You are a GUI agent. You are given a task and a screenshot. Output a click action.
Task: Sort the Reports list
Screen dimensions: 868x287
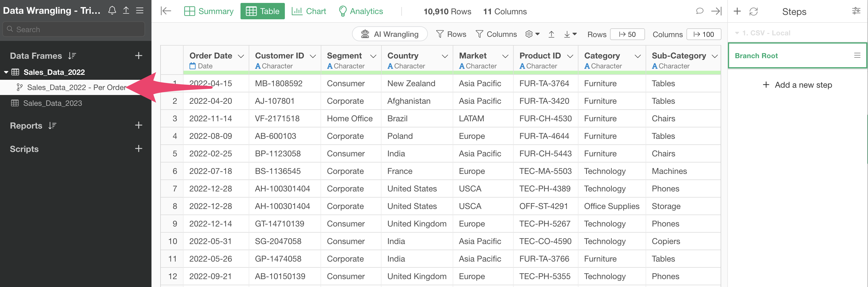pyautogui.click(x=52, y=125)
